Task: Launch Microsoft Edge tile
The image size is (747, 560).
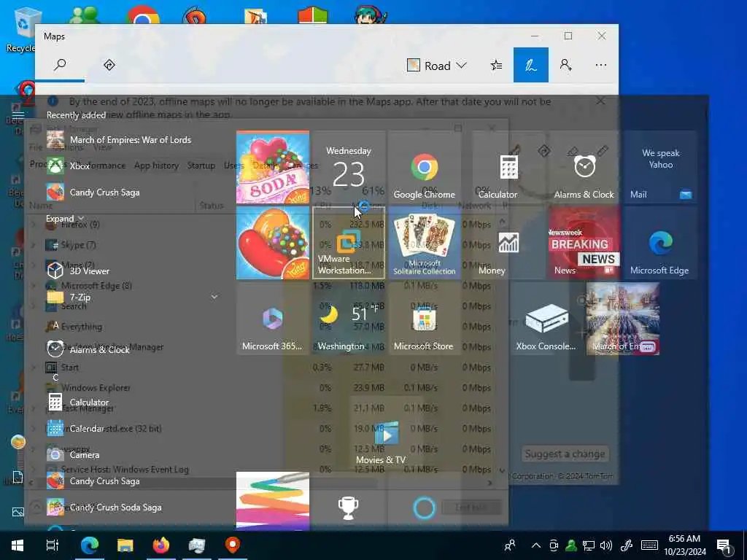Action: click(x=660, y=243)
